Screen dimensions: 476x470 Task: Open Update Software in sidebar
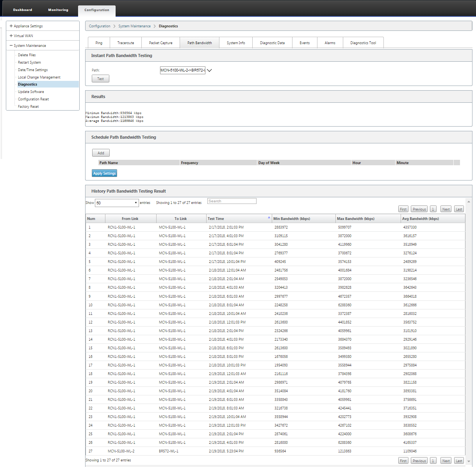pyautogui.click(x=31, y=92)
